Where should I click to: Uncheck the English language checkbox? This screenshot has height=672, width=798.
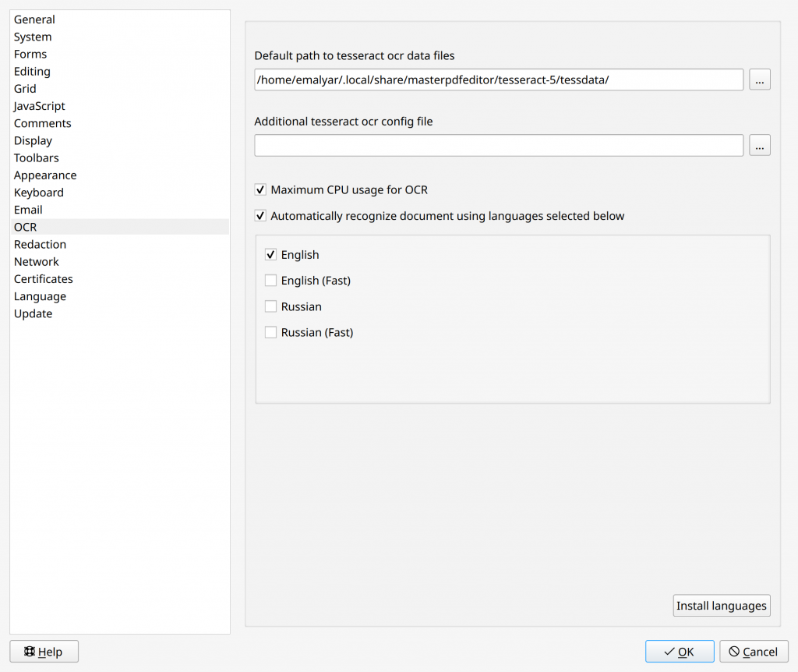(x=271, y=255)
